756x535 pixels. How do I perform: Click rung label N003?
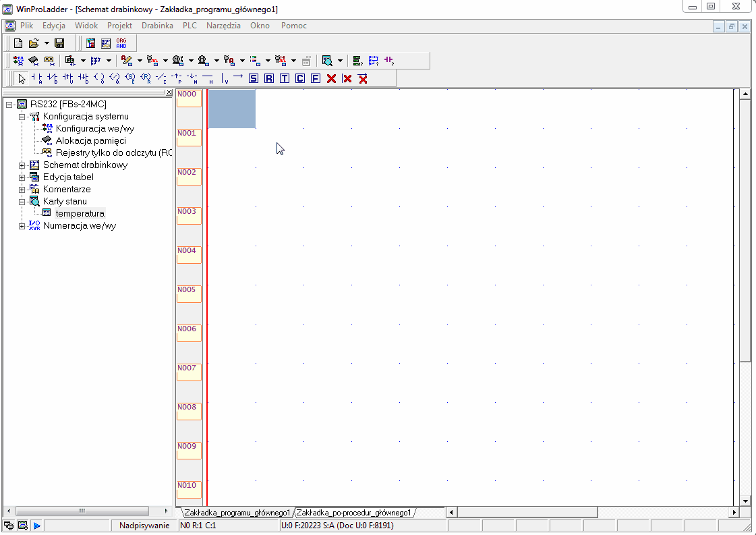(x=189, y=216)
